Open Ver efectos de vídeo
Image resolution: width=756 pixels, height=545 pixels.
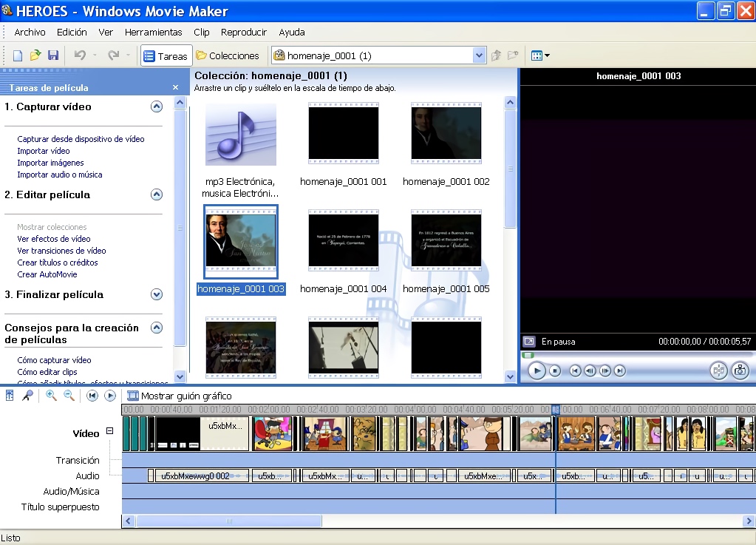point(53,239)
